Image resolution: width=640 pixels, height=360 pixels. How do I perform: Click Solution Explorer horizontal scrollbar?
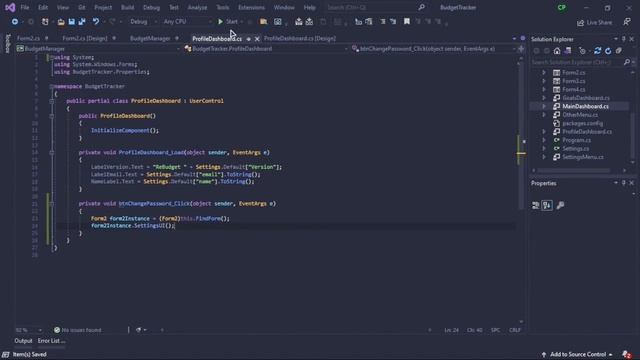coord(573,171)
